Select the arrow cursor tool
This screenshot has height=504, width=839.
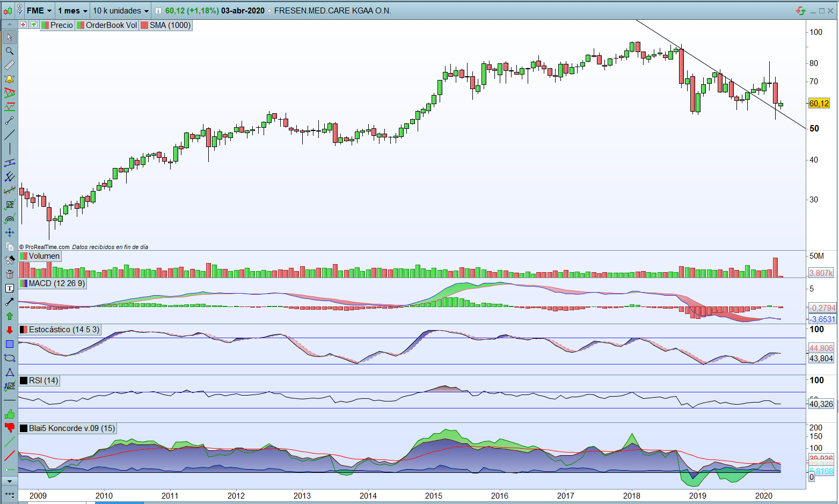tap(9, 37)
